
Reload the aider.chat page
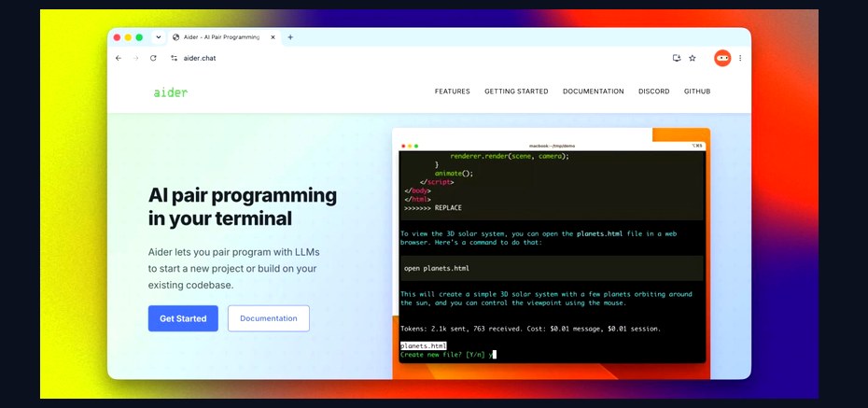[153, 58]
